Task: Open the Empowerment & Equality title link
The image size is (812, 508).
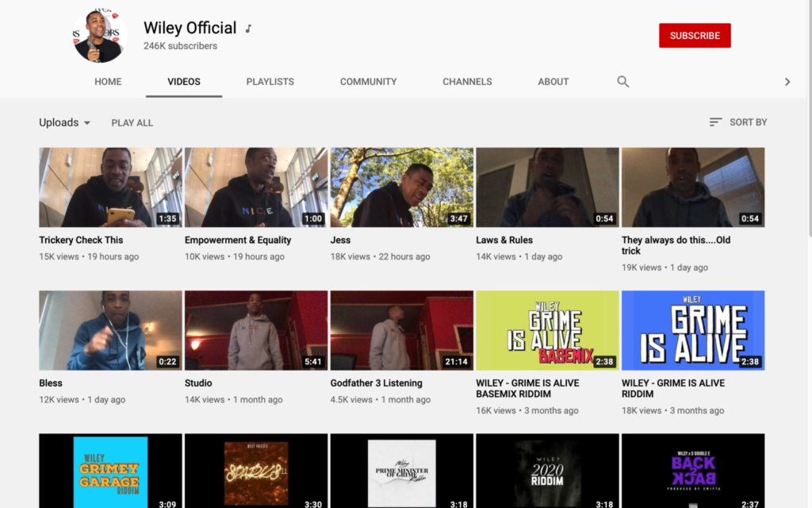Action: (x=238, y=240)
